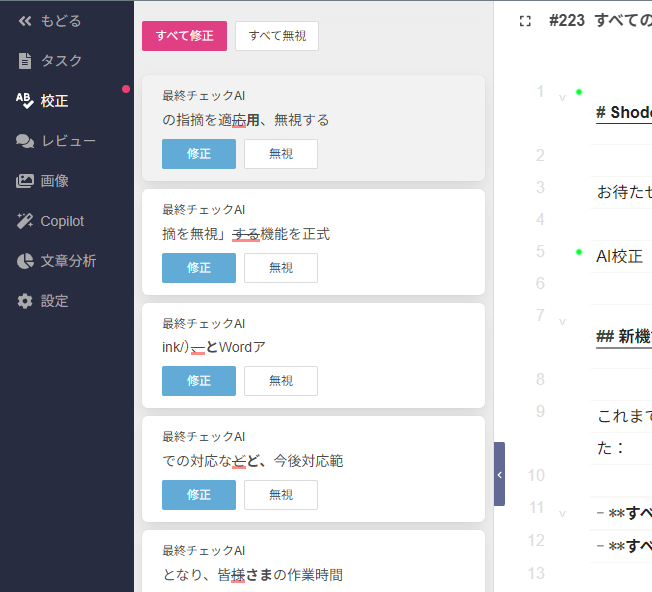The image size is (652, 592).
Task: Toggle fullscreen with the expand brackets icon
Action: click(x=525, y=21)
